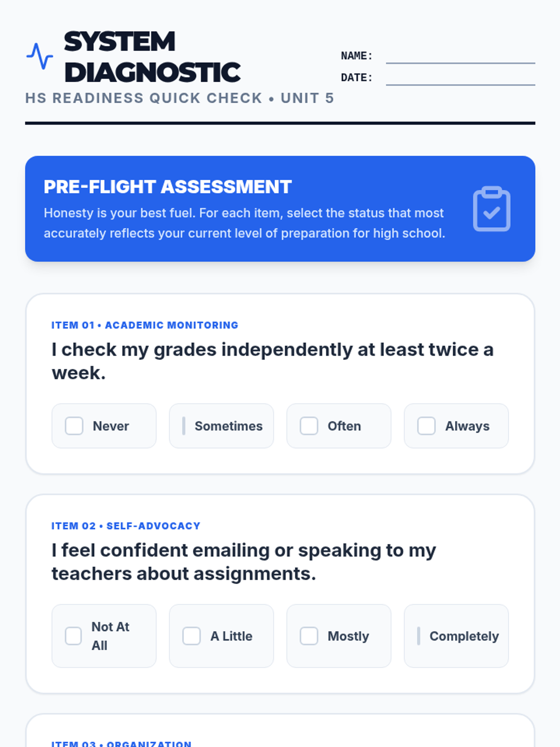
Task: Click the clipboard checkmark icon
Action: click(491, 209)
